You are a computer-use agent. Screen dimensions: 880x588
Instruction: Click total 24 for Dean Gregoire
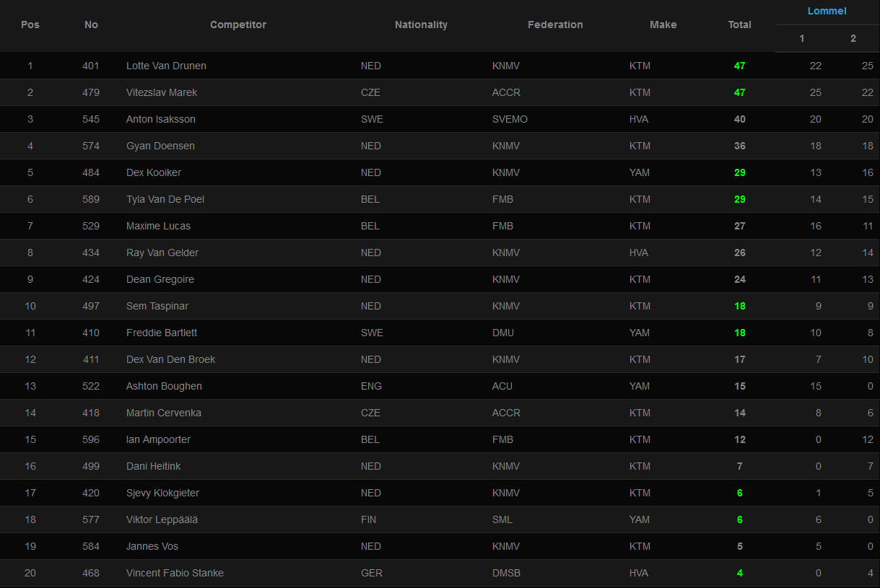click(x=740, y=279)
